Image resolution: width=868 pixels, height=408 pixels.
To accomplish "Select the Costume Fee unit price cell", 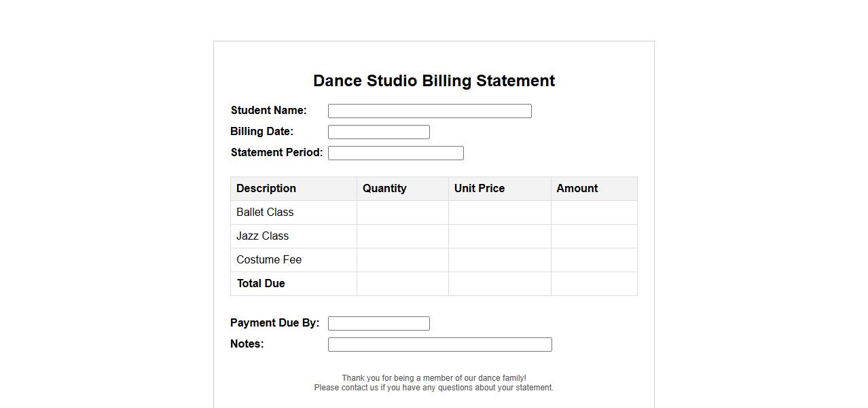I will click(499, 260).
